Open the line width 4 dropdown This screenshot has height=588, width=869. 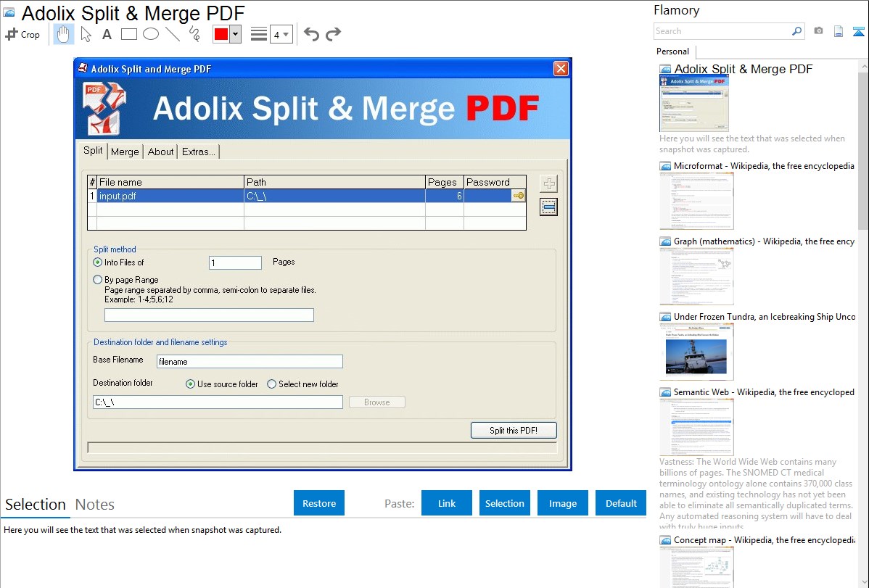(281, 34)
